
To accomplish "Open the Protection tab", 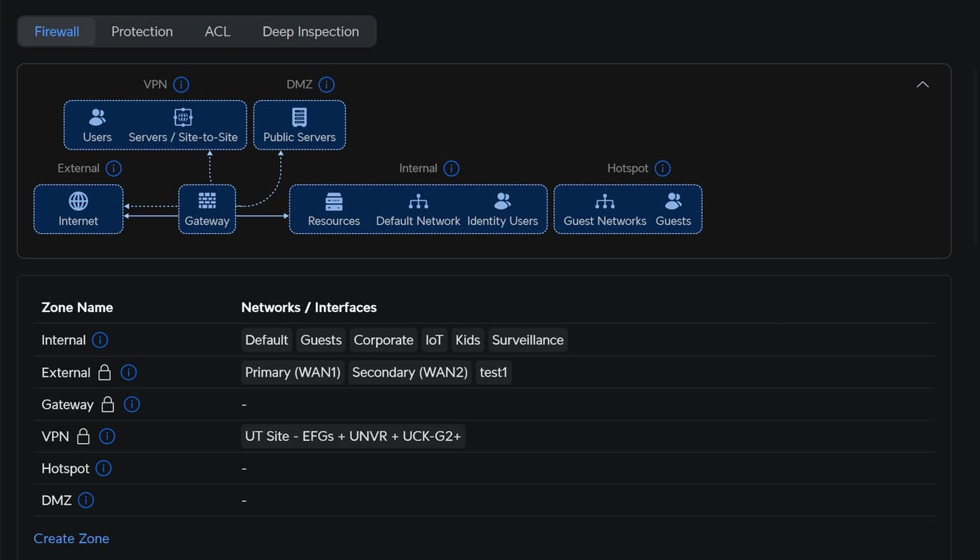I will point(142,31).
